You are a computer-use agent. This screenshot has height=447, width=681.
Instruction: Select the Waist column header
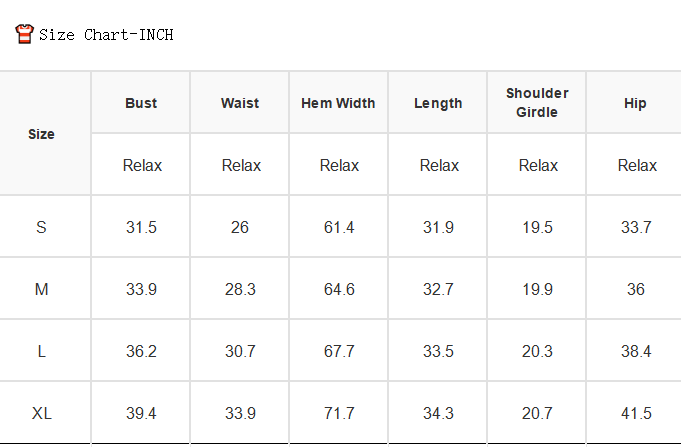tap(240, 103)
